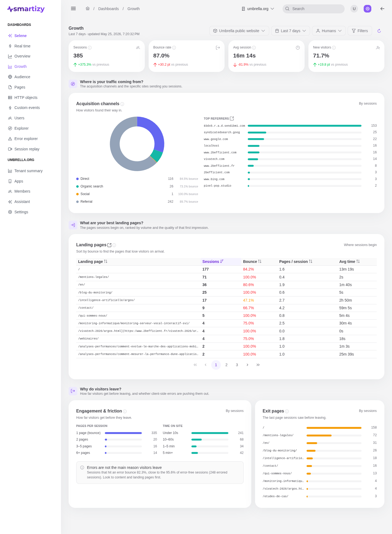Click the Sessions 385 metric card
Viewport: 392px width, 534px height.
point(107,56)
